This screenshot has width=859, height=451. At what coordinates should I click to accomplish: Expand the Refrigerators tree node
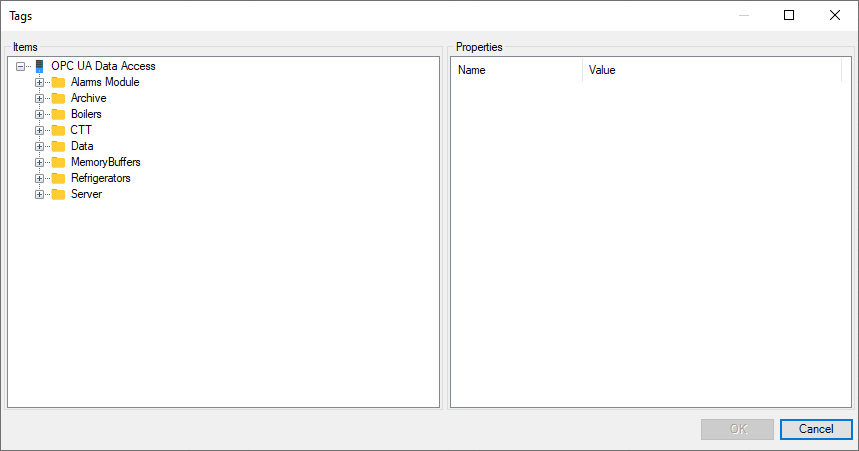(40, 178)
